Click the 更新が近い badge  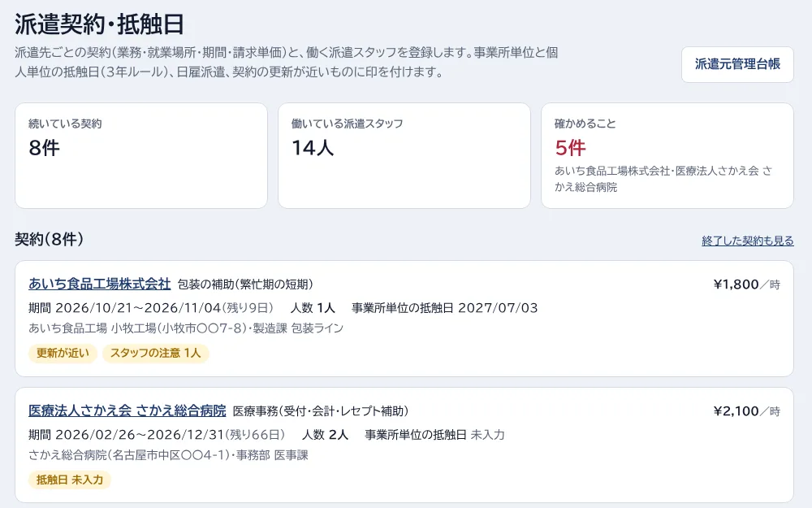click(63, 353)
